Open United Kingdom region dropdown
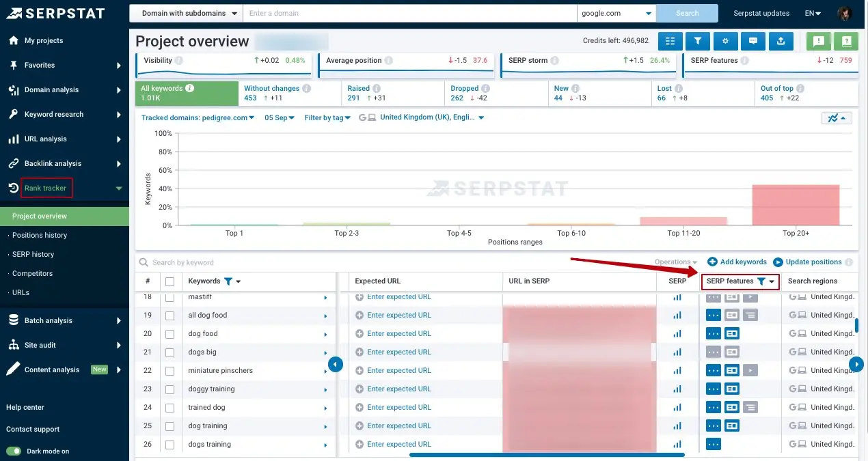The height and width of the screenshot is (461, 868). coord(432,118)
